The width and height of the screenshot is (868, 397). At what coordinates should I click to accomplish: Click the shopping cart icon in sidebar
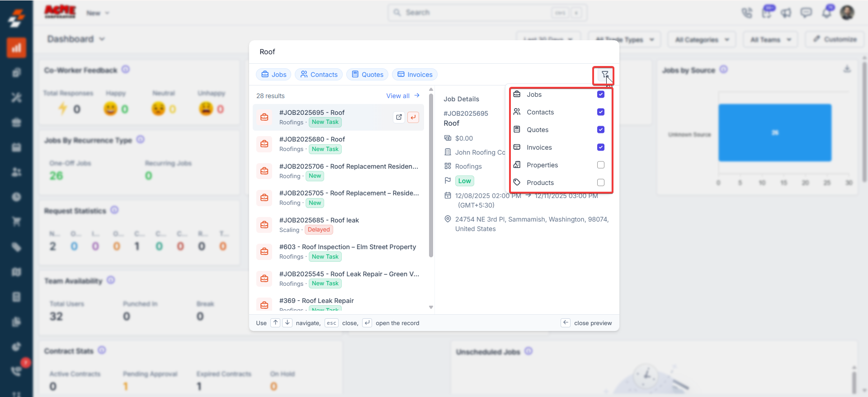[x=16, y=222]
